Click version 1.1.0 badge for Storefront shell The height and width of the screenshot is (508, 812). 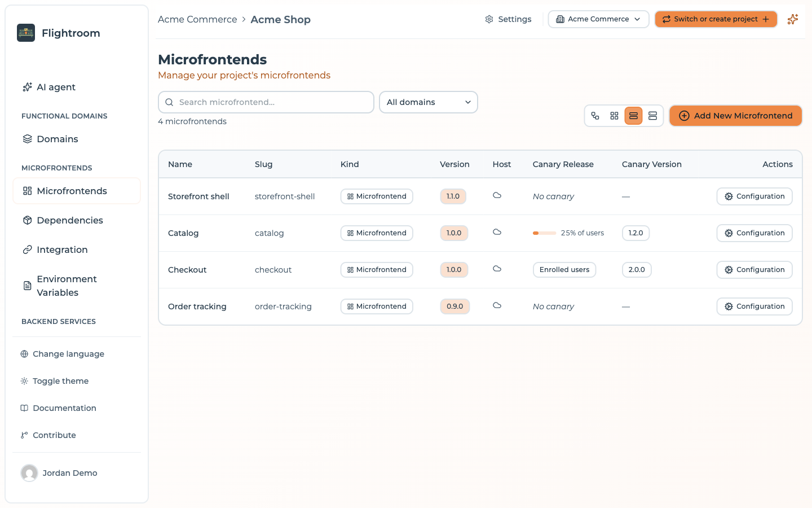tap(453, 196)
